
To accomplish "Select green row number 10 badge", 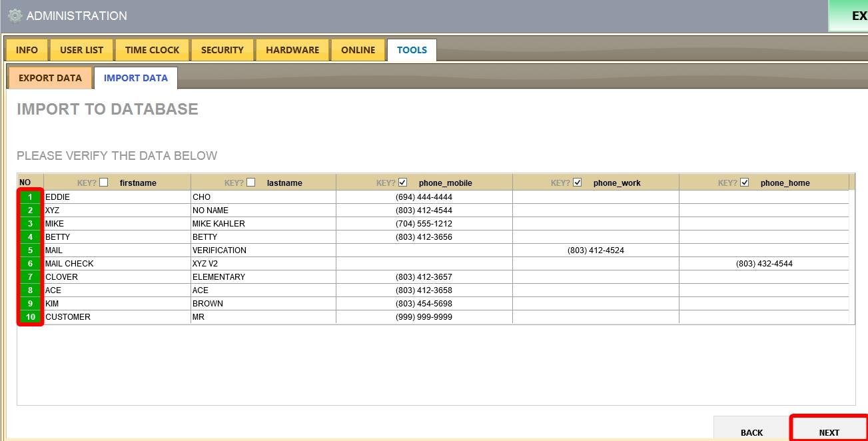I will (x=30, y=317).
